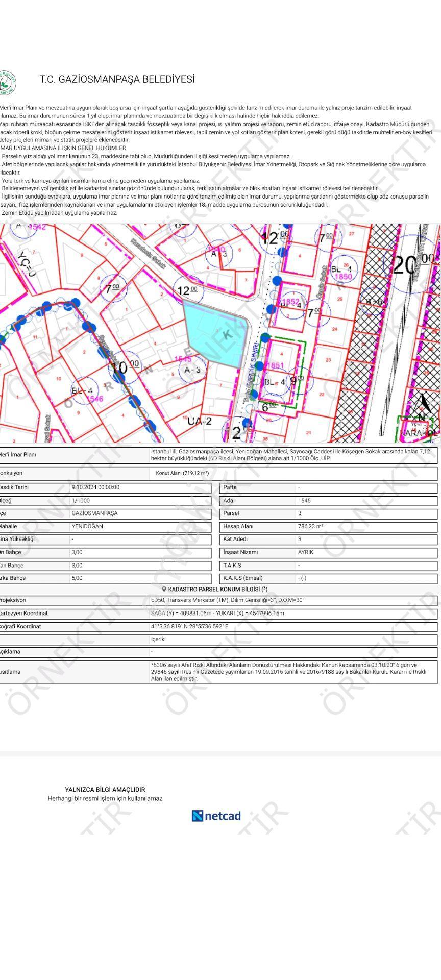Click the UA-2 label on the map
The height and width of the screenshot is (980, 441).
pyautogui.click(x=199, y=421)
